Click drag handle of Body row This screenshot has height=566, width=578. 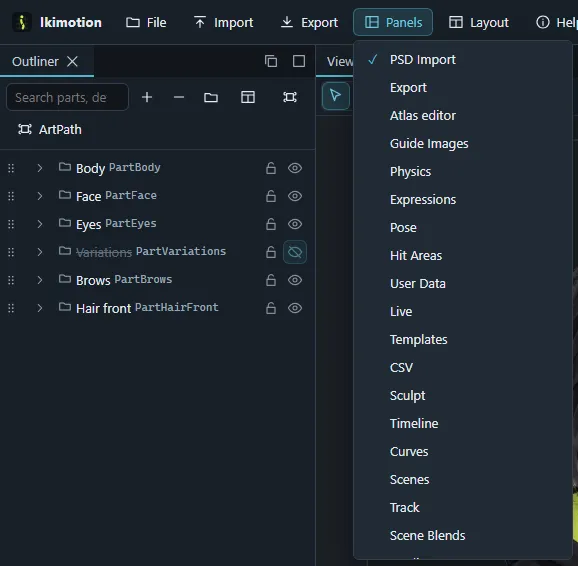click(x=11, y=168)
